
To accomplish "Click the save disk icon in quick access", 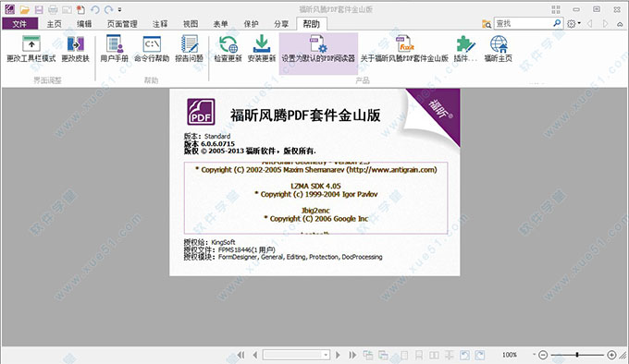I will click(x=39, y=9).
